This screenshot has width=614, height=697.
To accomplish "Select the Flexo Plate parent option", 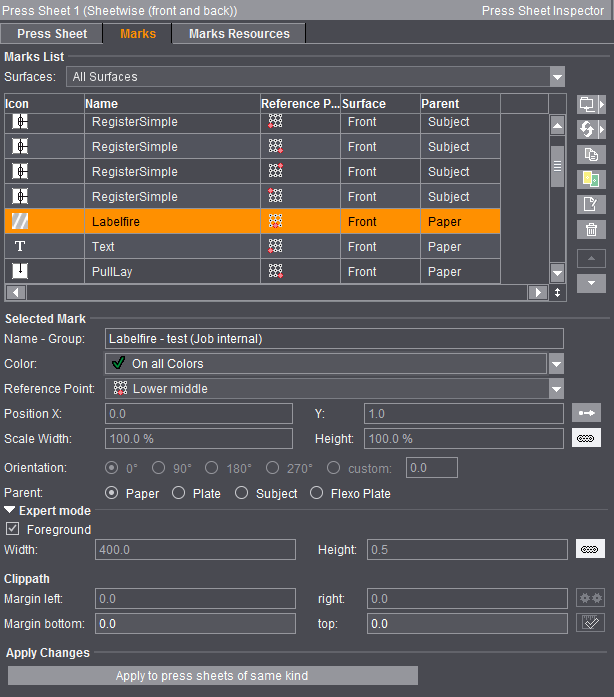I will click(316, 493).
